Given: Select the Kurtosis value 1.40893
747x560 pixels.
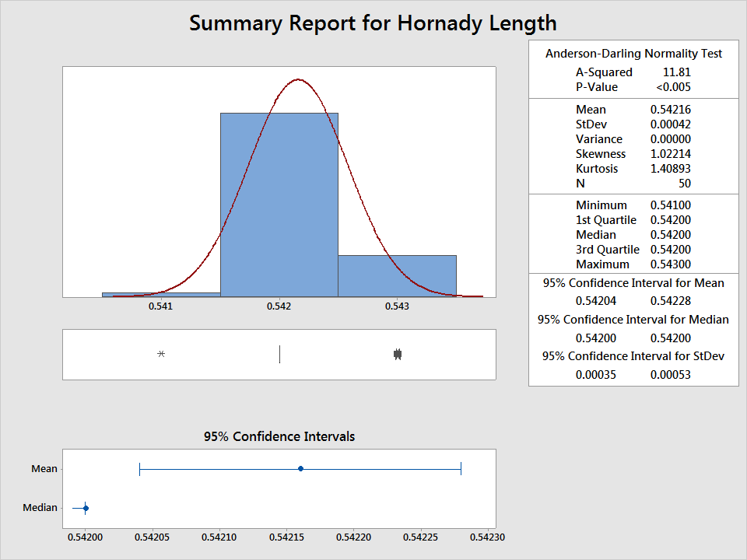Looking at the screenshot, I should [670, 169].
